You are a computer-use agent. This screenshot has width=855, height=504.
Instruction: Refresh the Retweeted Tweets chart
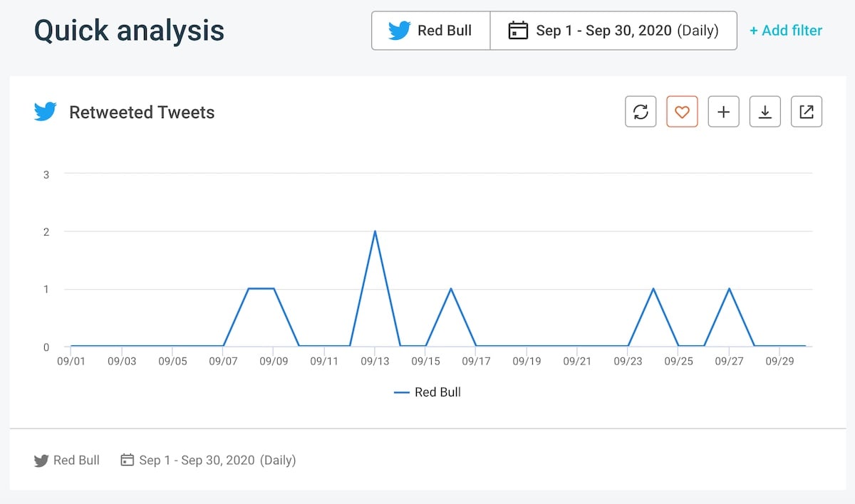tap(641, 111)
